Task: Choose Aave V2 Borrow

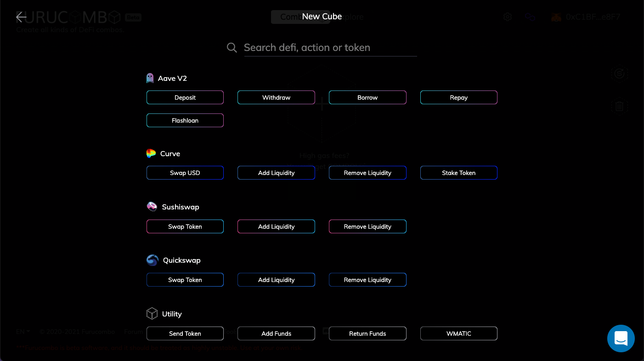Action: click(367, 97)
